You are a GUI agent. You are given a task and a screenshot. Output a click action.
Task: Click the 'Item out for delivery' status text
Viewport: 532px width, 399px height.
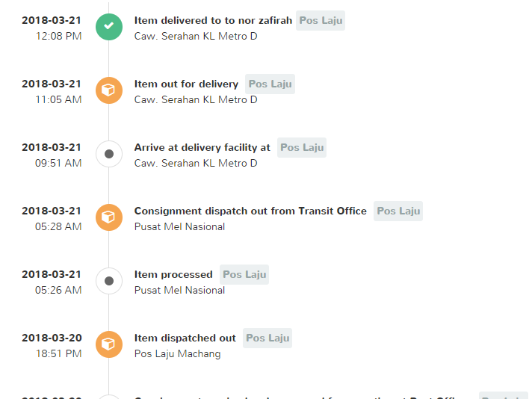(186, 84)
